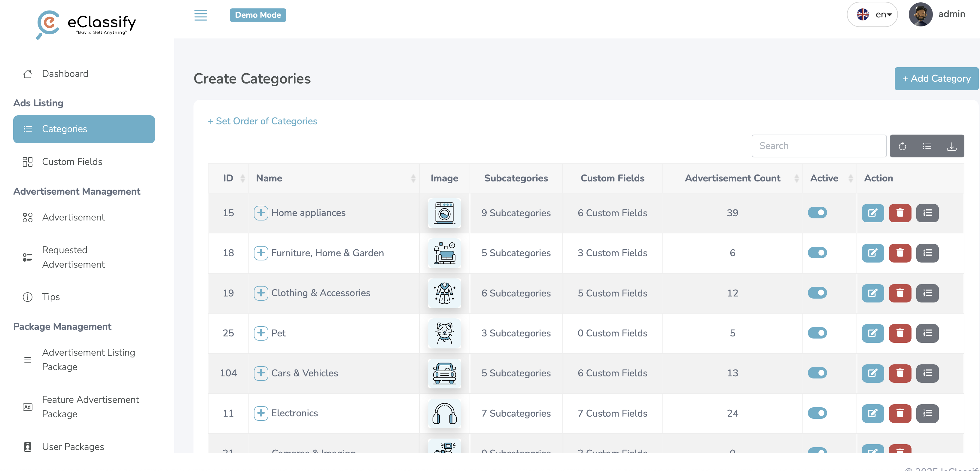
Task: Toggle Active switch for Electronics
Action: coord(817,413)
